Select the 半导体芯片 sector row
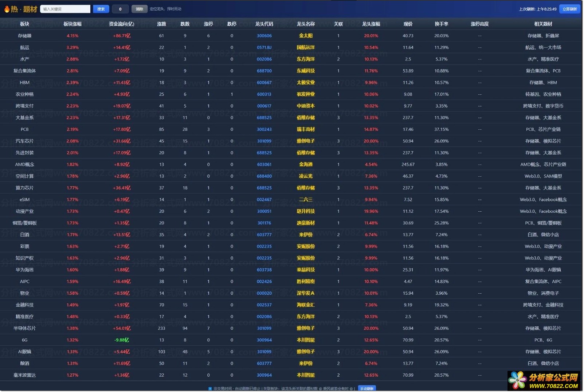Image resolution: width=584 pixels, height=392 pixels. [25, 329]
